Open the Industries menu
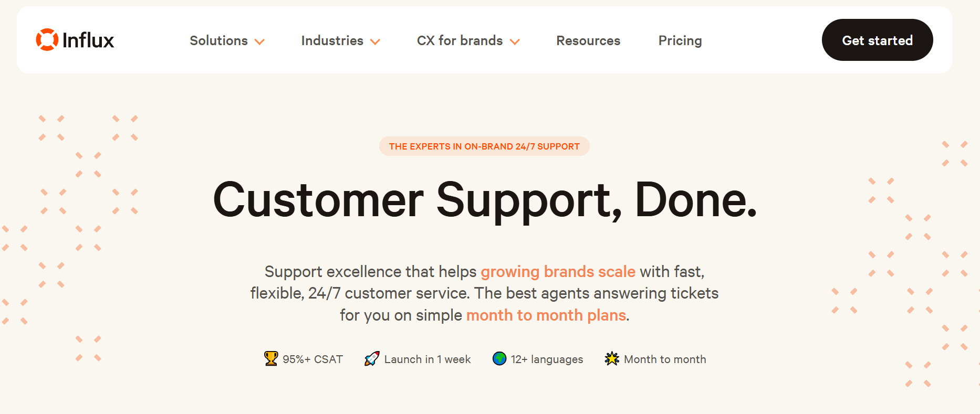This screenshot has height=414, width=980. click(332, 40)
